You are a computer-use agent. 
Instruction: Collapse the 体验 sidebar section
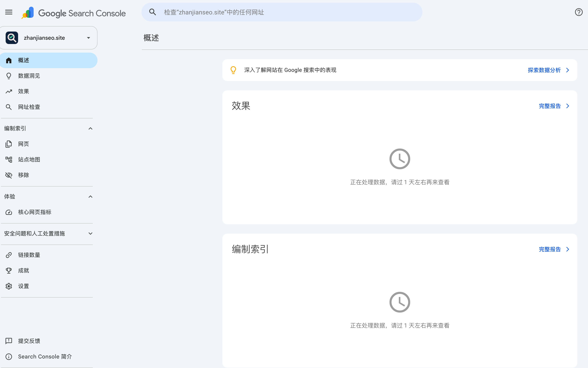90,197
